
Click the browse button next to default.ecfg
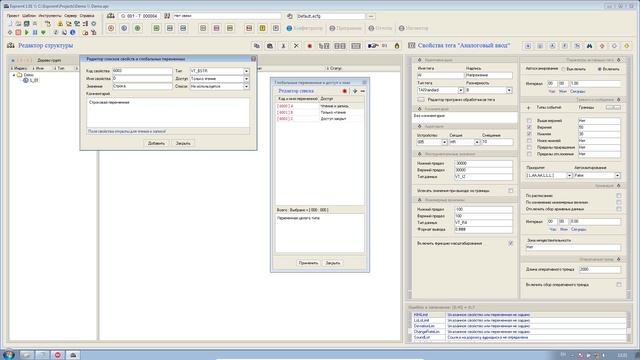point(371,16)
